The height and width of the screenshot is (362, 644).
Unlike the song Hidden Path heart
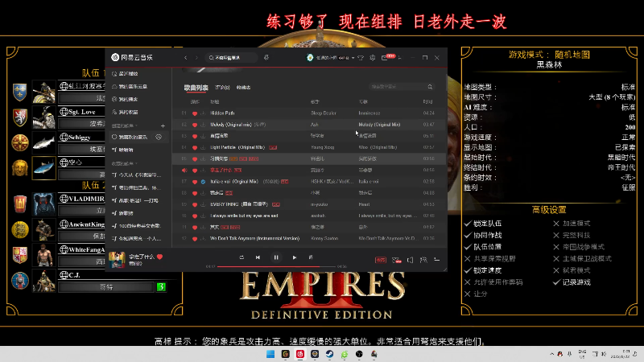195,113
